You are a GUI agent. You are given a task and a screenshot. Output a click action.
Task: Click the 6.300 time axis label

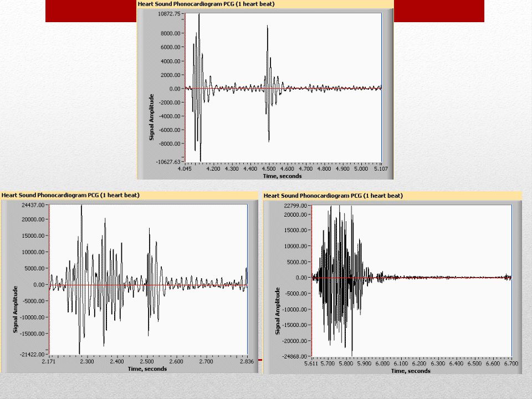click(x=438, y=364)
